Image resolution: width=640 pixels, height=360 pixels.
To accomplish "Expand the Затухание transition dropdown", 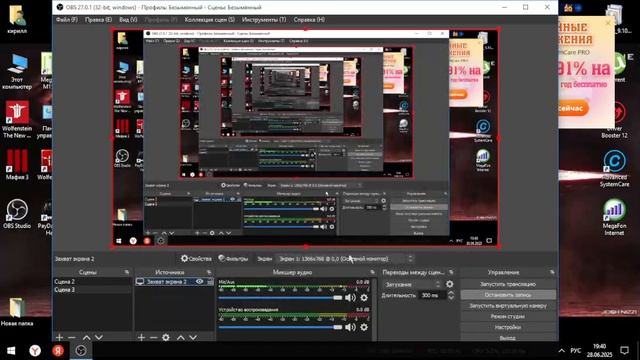I will click(412, 284).
